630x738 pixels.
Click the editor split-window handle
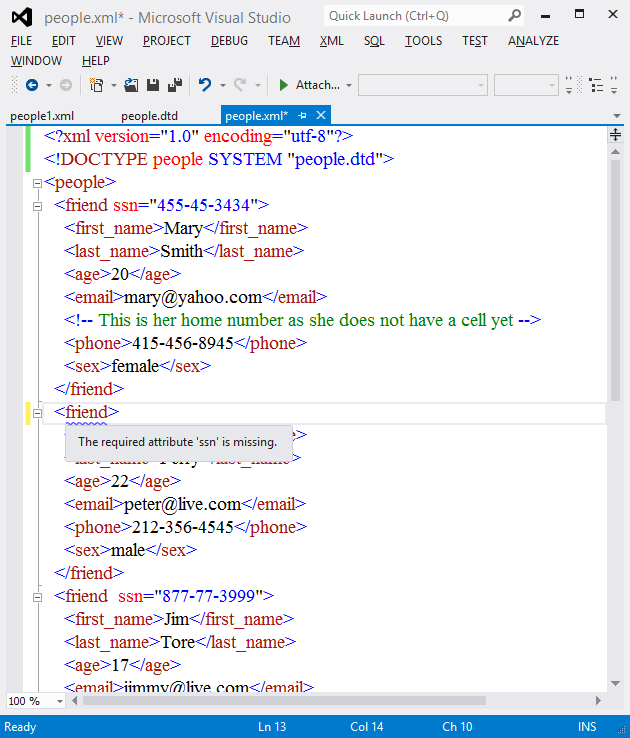click(615, 135)
